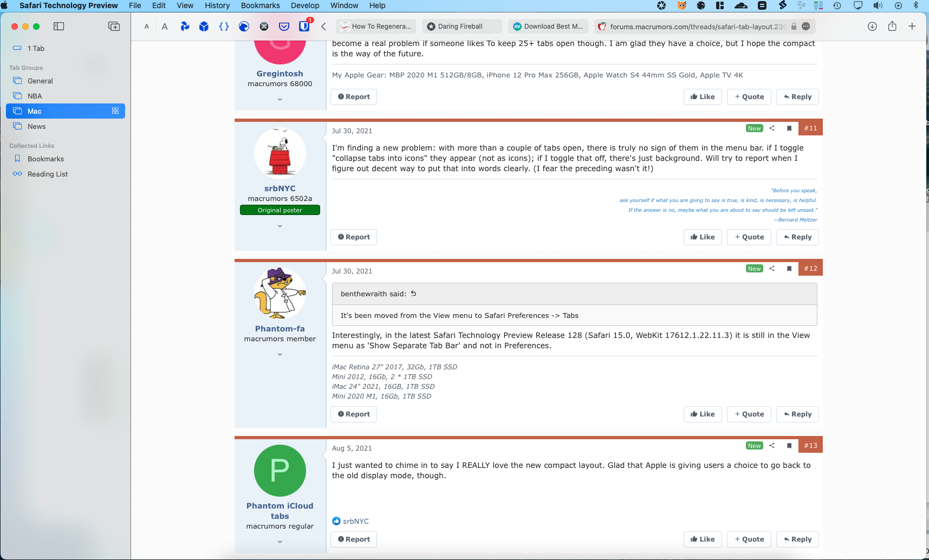The width and height of the screenshot is (929, 560).
Task: Open srbNYC's profile from username
Action: point(280,188)
